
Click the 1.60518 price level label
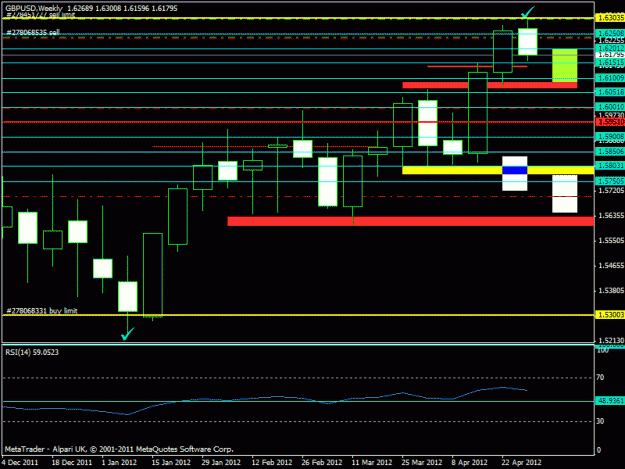(609, 92)
